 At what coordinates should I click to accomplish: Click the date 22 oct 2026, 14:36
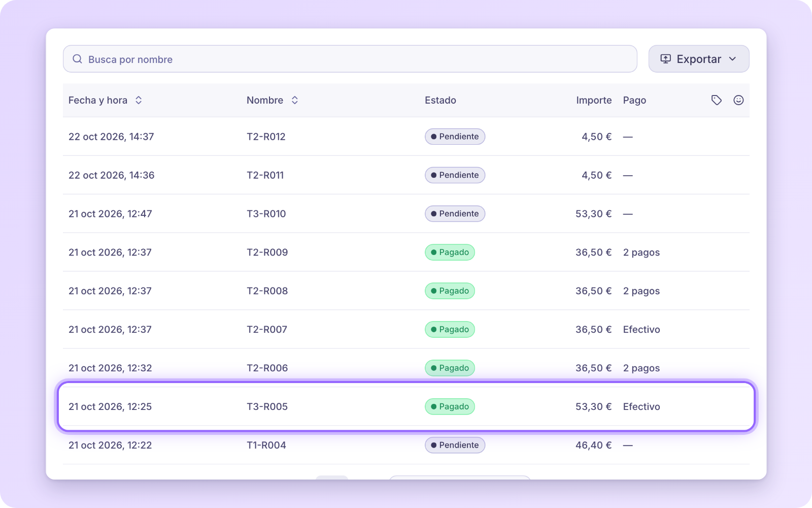coord(111,175)
